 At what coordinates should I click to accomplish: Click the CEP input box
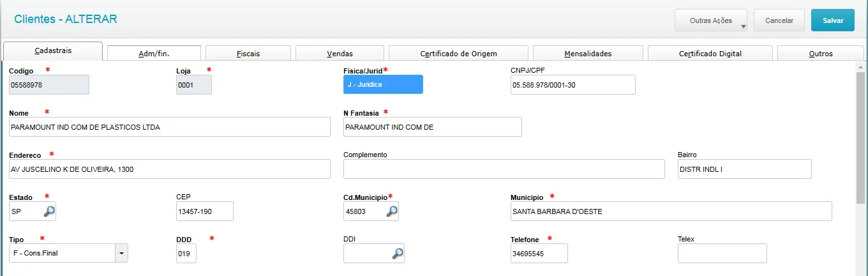[204, 211]
